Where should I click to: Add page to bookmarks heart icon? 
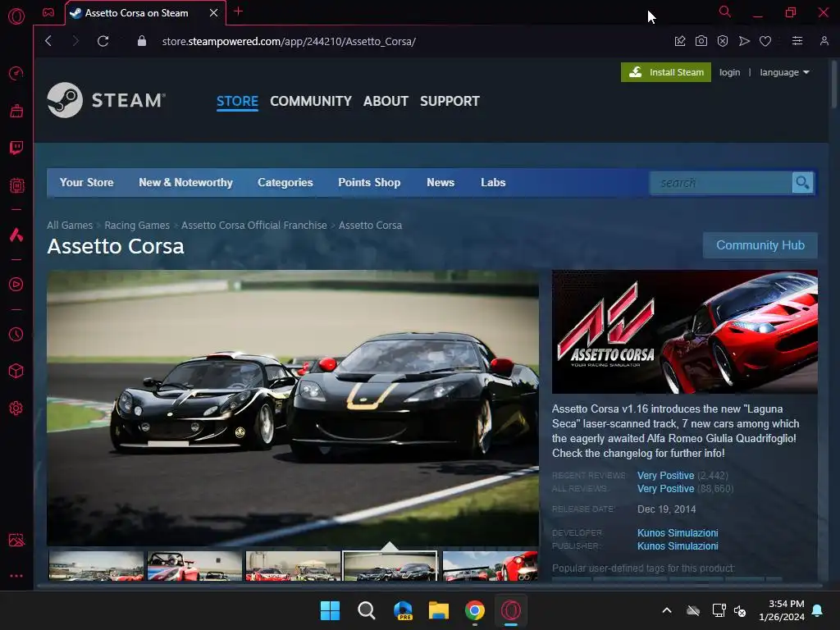coord(765,41)
